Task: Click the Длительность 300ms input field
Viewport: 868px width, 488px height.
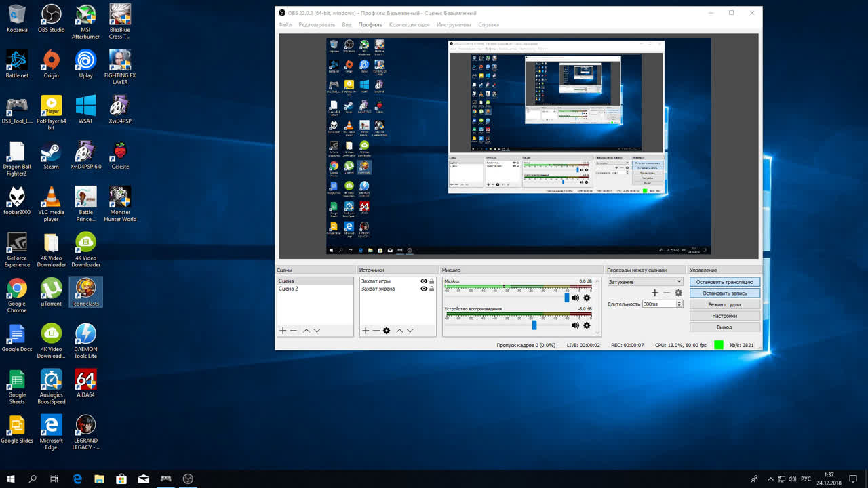Action: coord(660,304)
